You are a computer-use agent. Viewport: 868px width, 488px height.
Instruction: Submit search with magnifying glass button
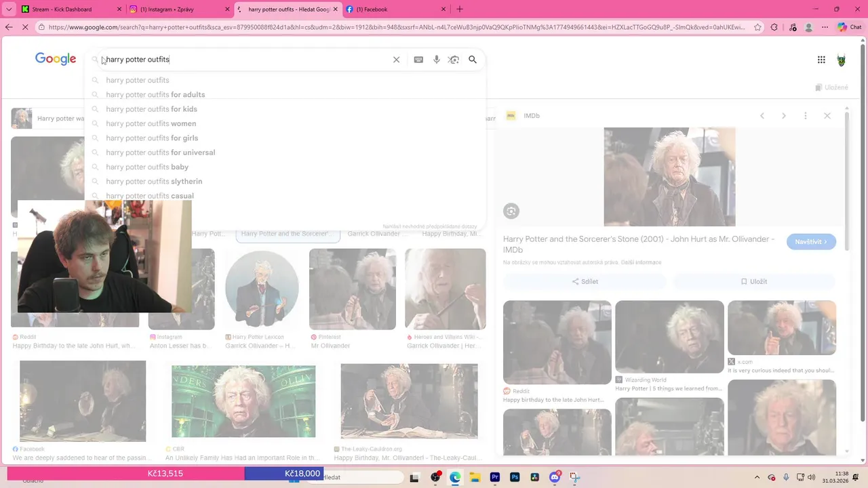[x=473, y=60]
